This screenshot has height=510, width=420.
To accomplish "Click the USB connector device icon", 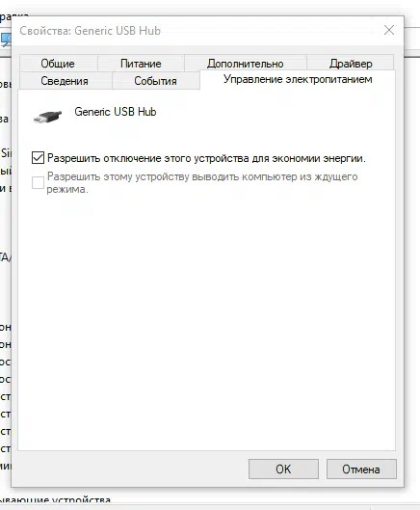I will [x=47, y=117].
